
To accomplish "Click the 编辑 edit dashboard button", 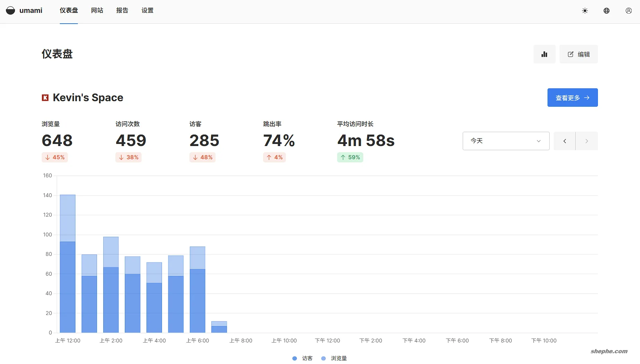I will pyautogui.click(x=578, y=54).
